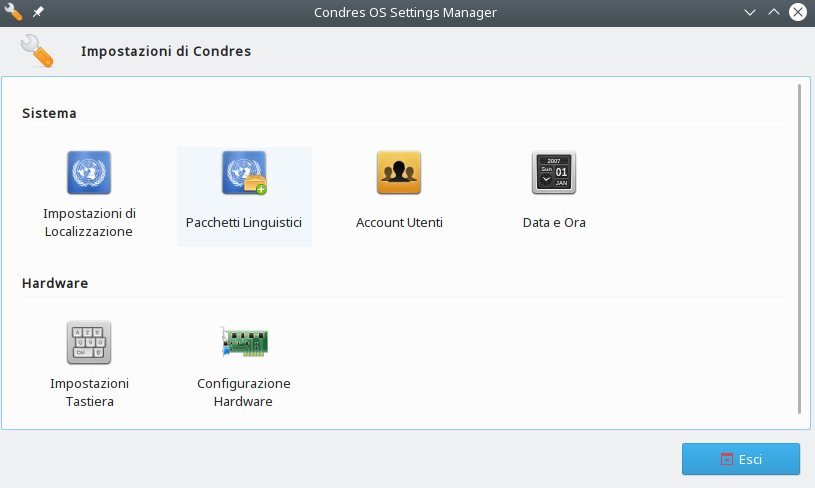Select the "Configurazione Hardware" text label

point(244,392)
